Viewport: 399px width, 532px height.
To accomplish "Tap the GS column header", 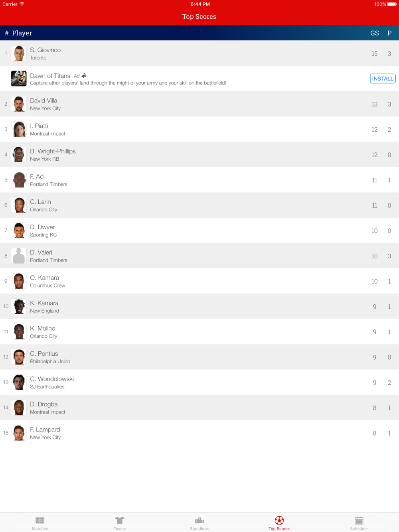I will (x=374, y=33).
